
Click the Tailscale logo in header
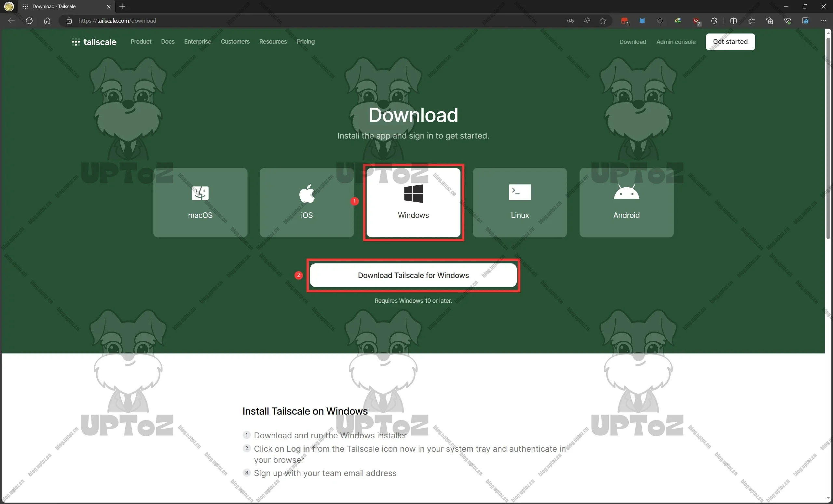pyautogui.click(x=94, y=42)
